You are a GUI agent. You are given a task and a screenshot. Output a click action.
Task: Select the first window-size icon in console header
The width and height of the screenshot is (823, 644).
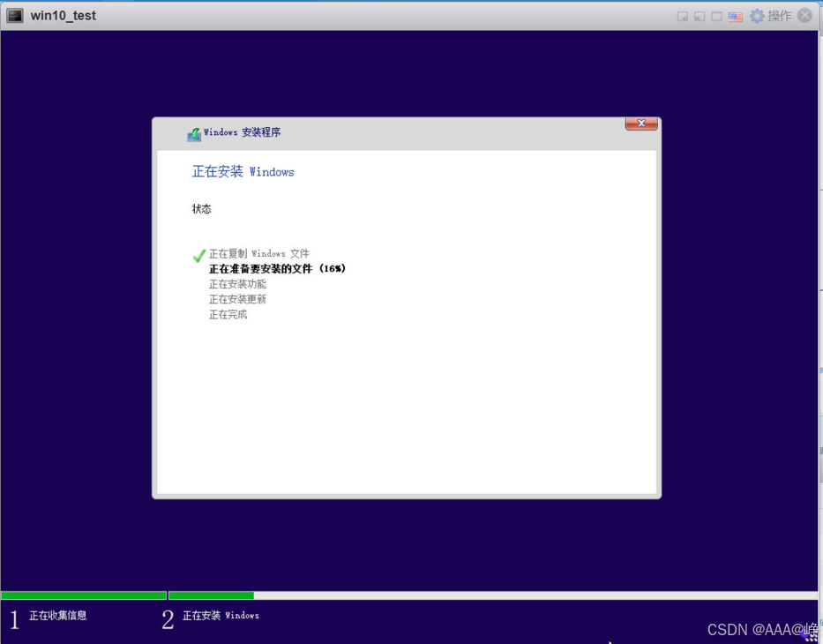click(683, 16)
